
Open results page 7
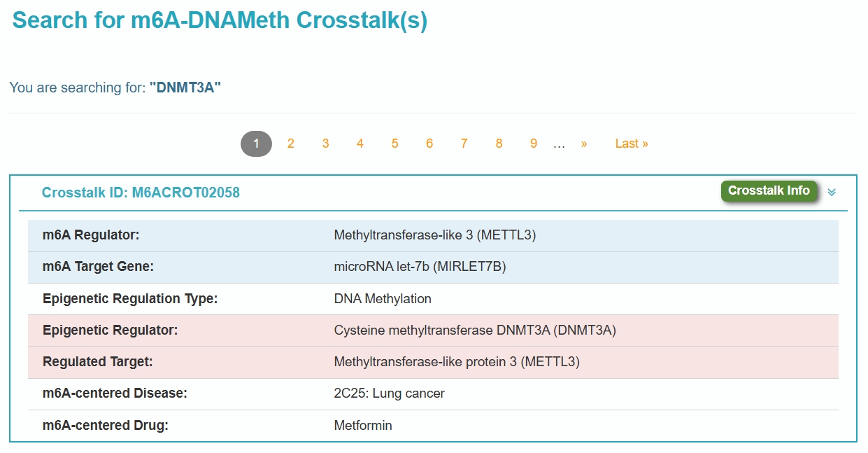[464, 144]
